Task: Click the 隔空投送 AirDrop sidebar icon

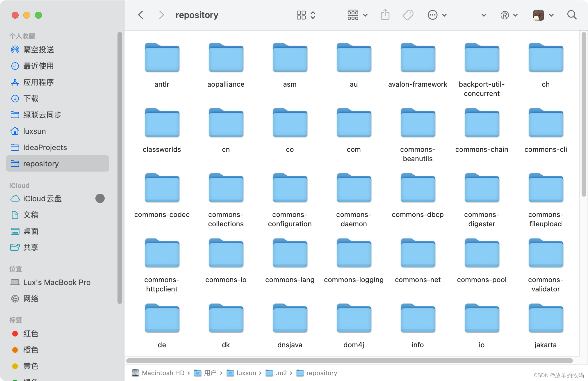Action: pyautogui.click(x=15, y=50)
